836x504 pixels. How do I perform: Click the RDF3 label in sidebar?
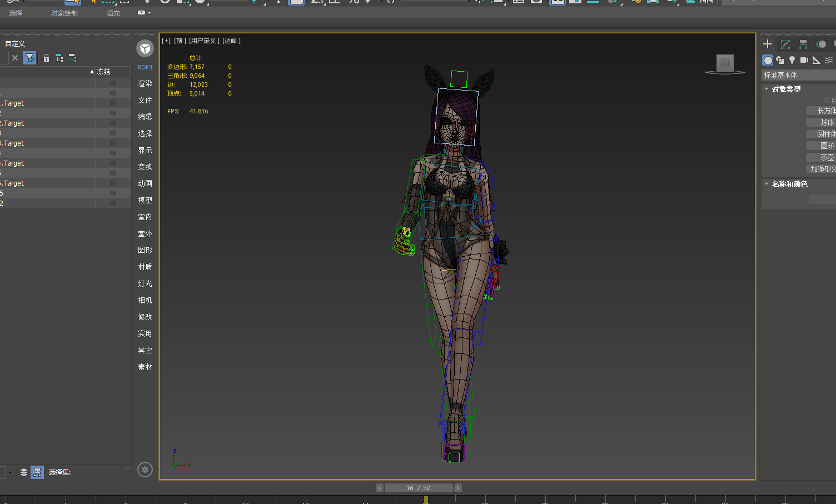pos(145,67)
